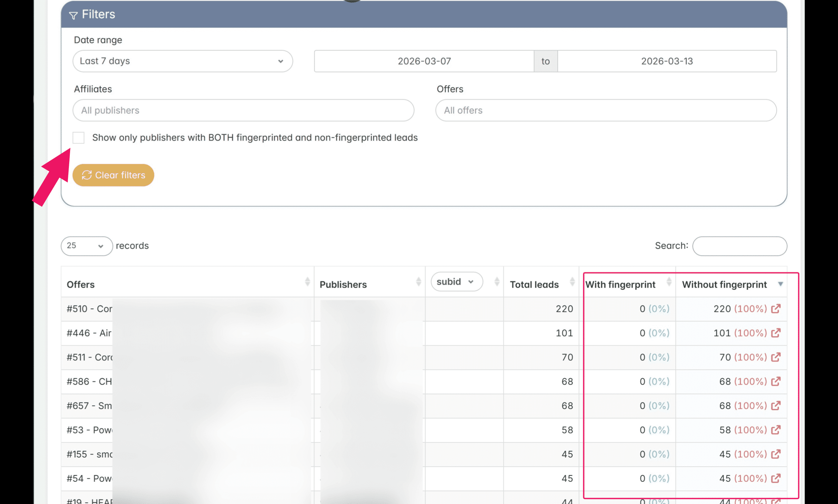Select the #510 offer cell
This screenshot has width=838, height=504.
pos(187,309)
